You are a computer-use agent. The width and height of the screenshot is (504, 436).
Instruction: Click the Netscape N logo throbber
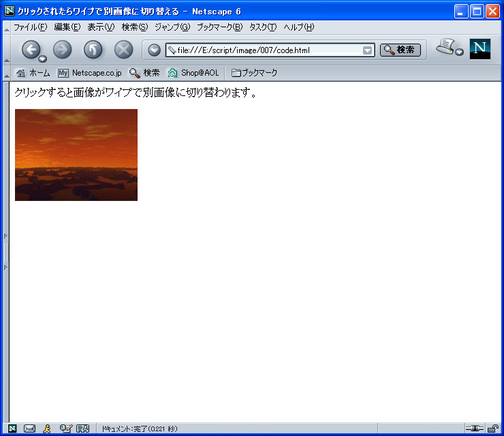pyautogui.click(x=480, y=49)
